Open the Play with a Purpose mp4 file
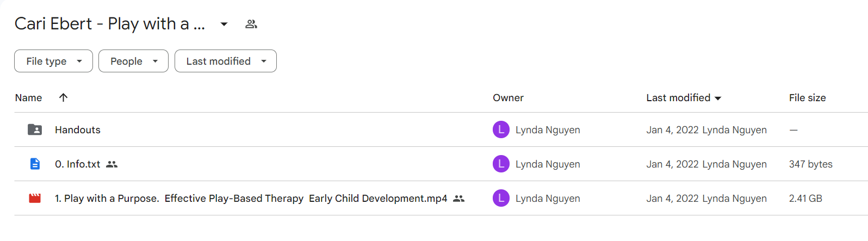 (251, 199)
